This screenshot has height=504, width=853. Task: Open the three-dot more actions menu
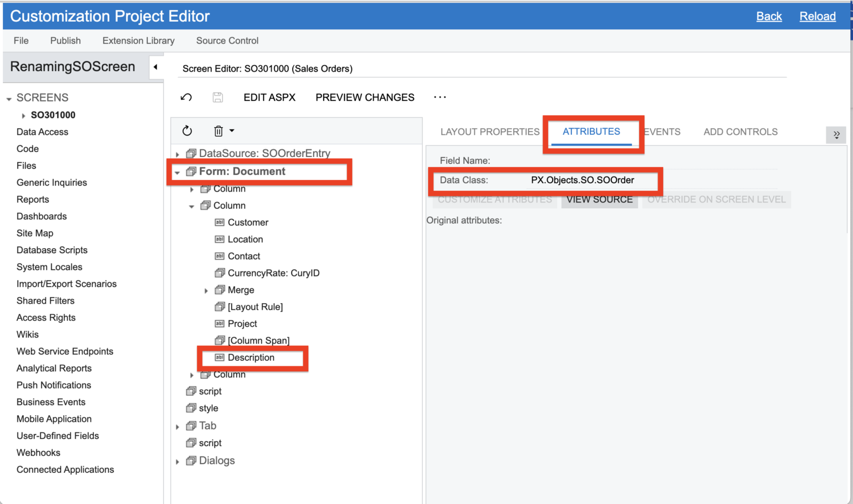pos(440,97)
